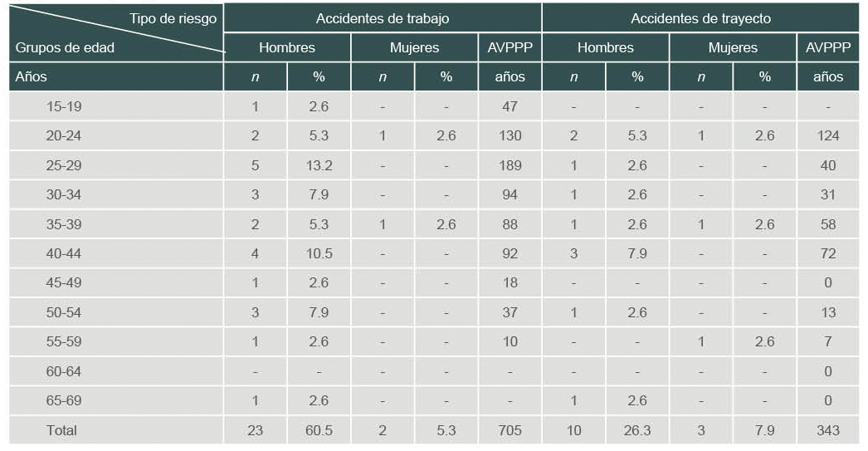Select the 40-44 age group row label
This screenshot has width=868, height=451.
(64, 253)
